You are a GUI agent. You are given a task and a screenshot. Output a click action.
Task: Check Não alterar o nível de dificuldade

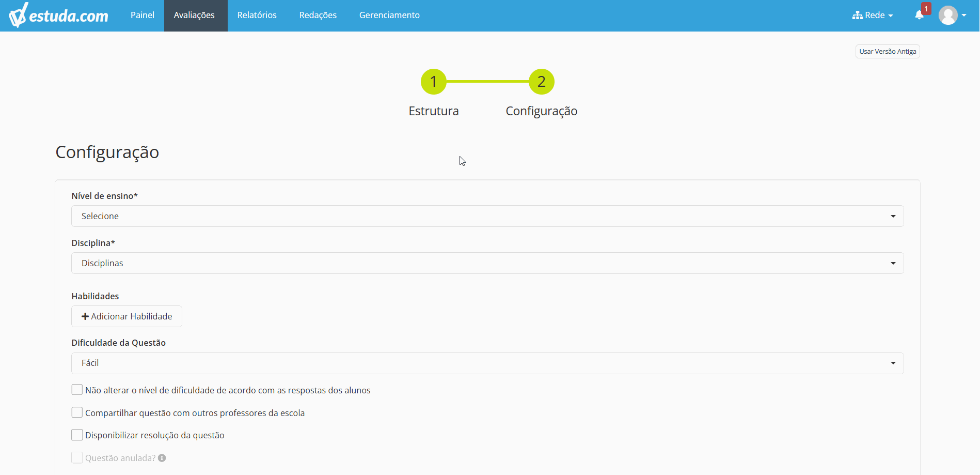coord(77,390)
